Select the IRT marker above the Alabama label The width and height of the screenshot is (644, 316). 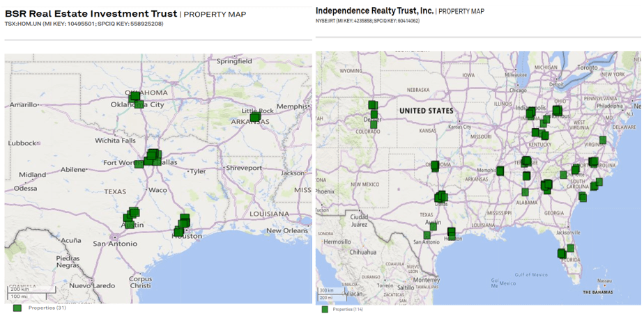(x=526, y=191)
